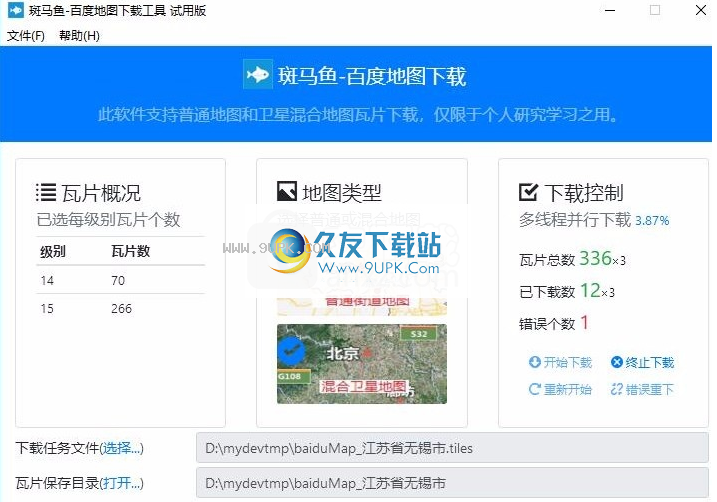Start download with 开始下载
717x502 pixels.
tap(560, 363)
